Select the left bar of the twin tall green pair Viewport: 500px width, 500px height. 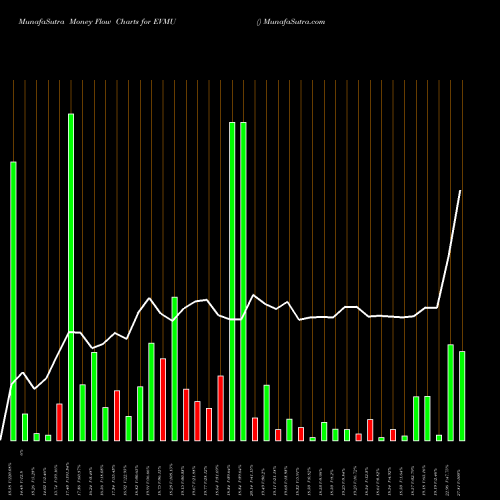[x=232, y=281]
